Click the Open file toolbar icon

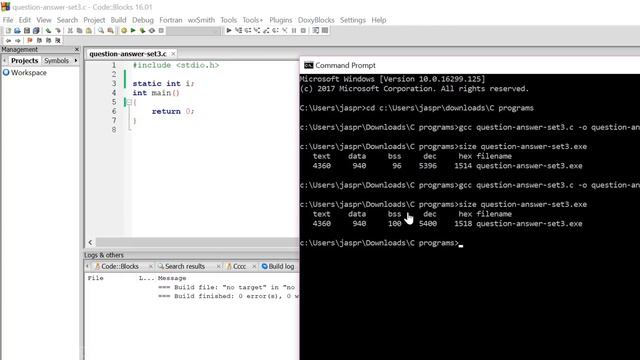click(x=18, y=31)
